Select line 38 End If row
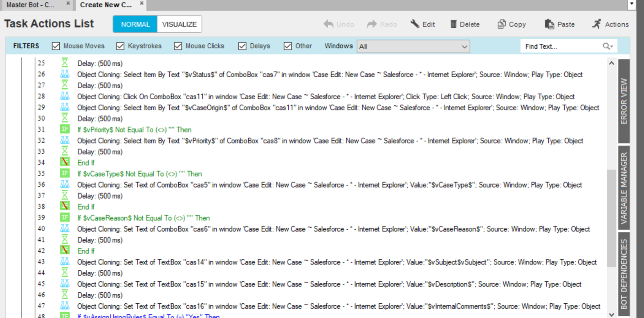 [86, 207]
